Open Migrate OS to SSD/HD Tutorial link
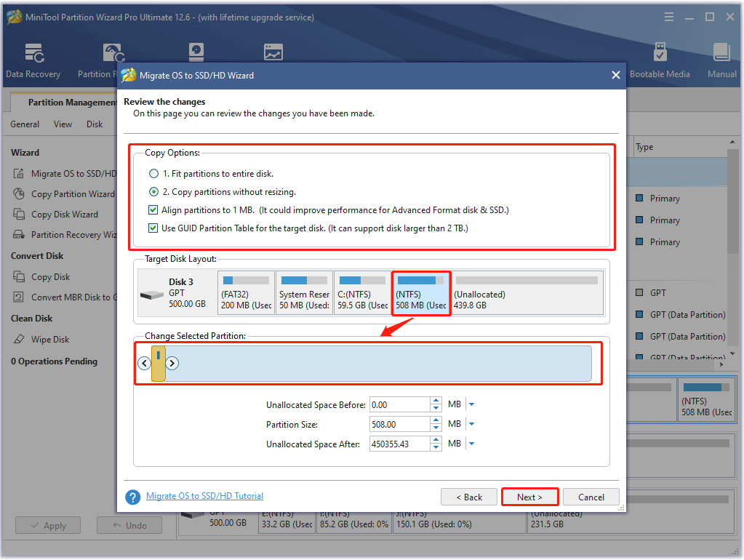The height and width of the screenshot is (560, 744). pyautogui.click(x=204, y=496)
